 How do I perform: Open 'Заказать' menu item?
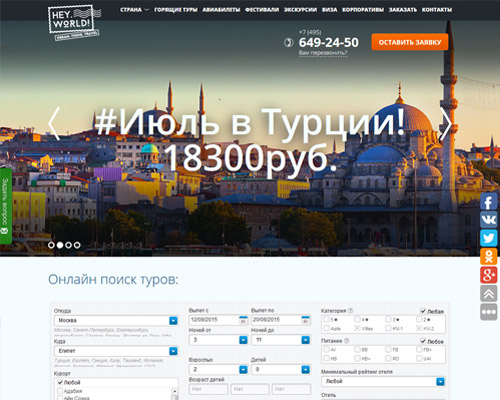(x=403, y=10)
